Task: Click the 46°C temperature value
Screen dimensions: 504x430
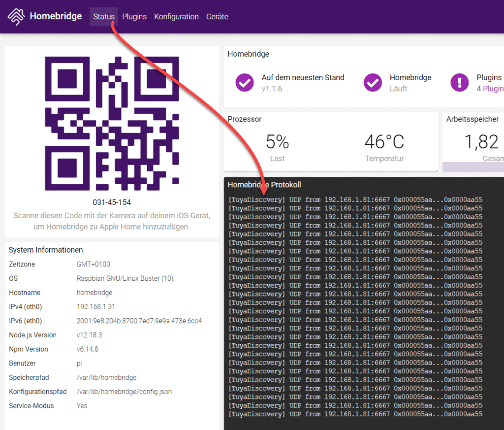Action: tap(384, 142)
